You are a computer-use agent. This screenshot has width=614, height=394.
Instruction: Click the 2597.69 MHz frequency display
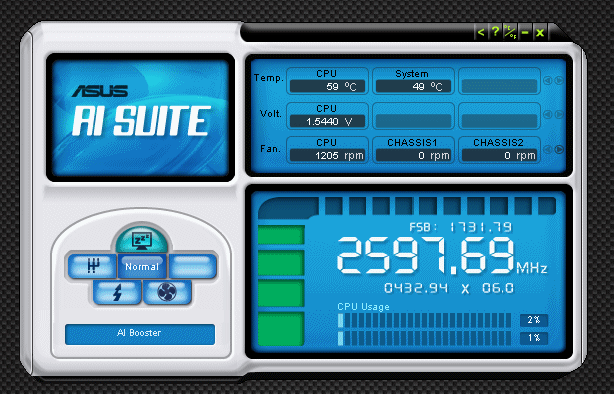click(442, 255)
